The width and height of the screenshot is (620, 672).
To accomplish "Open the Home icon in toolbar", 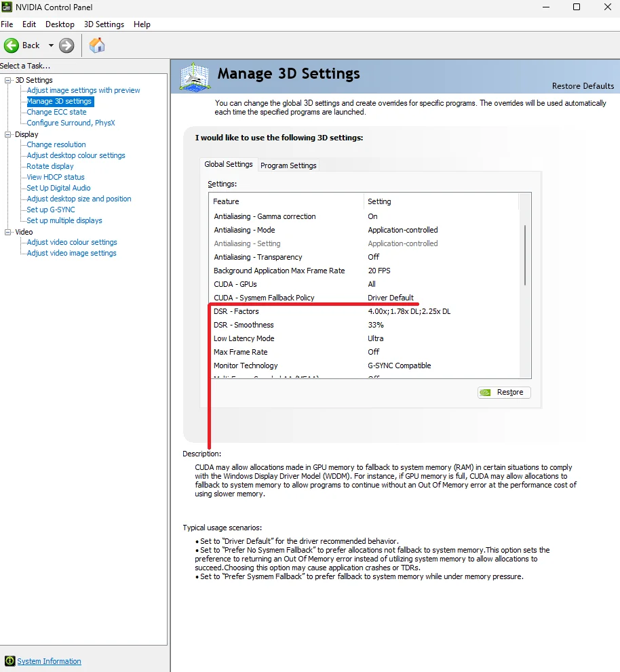I will (97, 45).
